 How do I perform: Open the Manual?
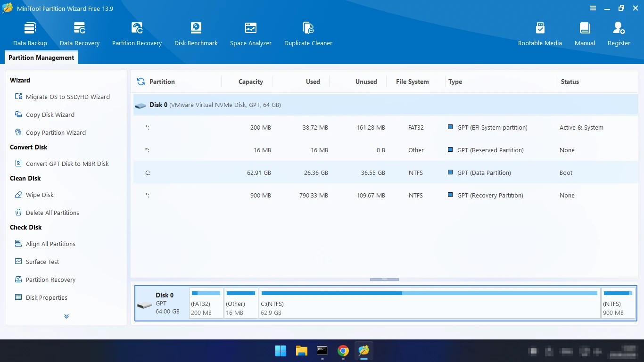[x=585, y=34]
